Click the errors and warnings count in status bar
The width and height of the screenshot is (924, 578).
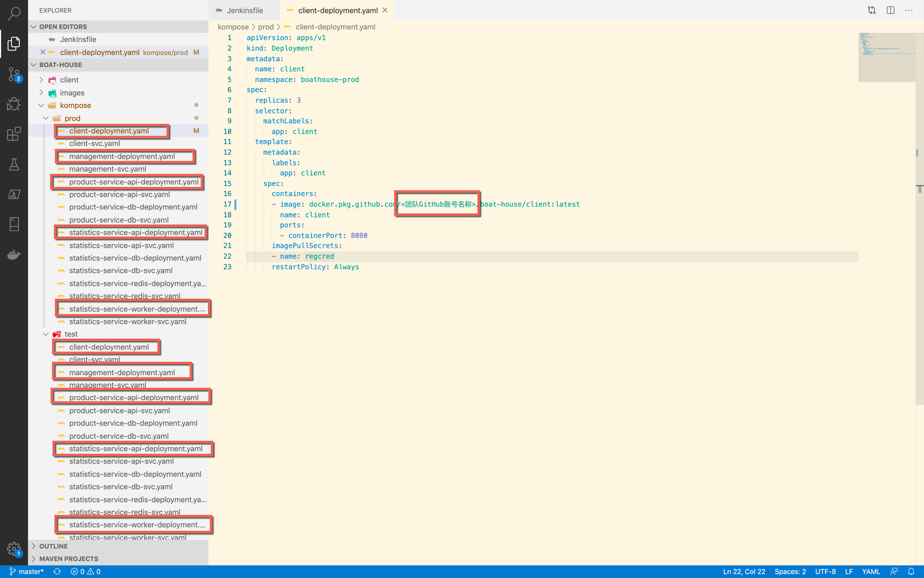click(x=86, y=572)
